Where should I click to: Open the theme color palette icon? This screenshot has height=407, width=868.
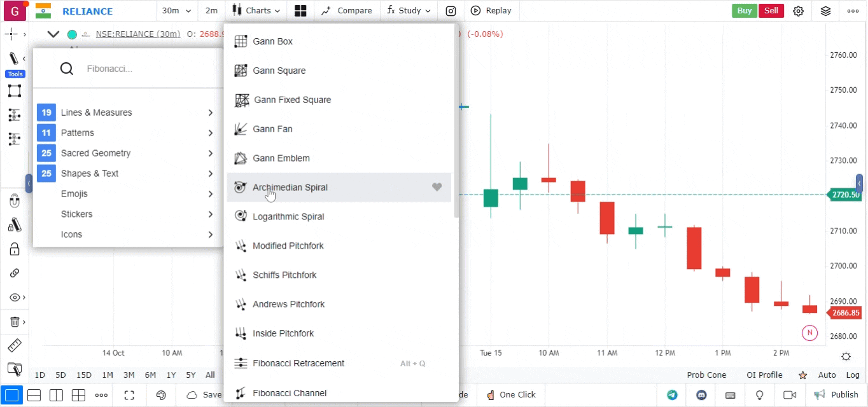tap(161, 395)
